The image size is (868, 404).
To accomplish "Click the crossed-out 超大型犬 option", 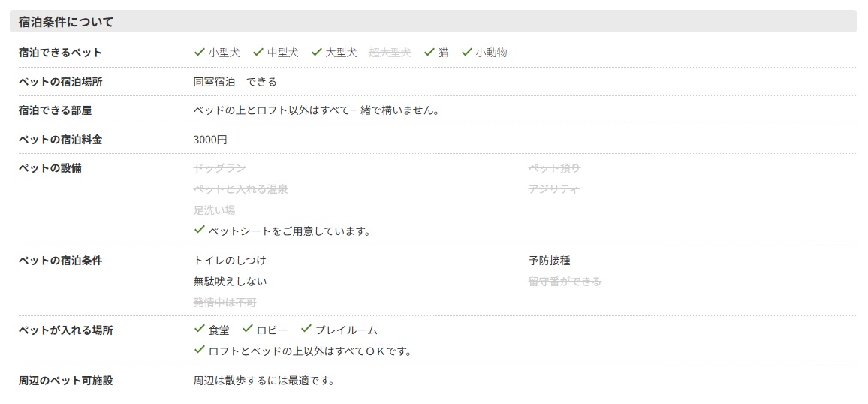I will [x=390, y=53].
